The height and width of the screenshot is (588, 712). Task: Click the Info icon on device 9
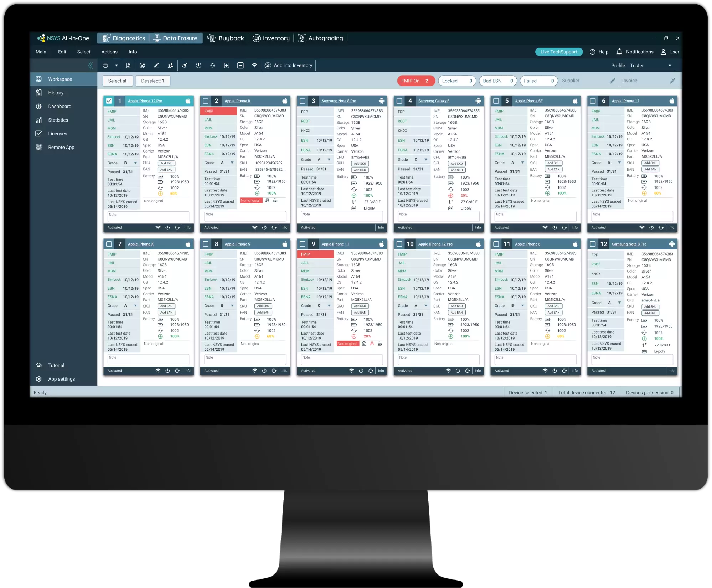coord(381,370)
